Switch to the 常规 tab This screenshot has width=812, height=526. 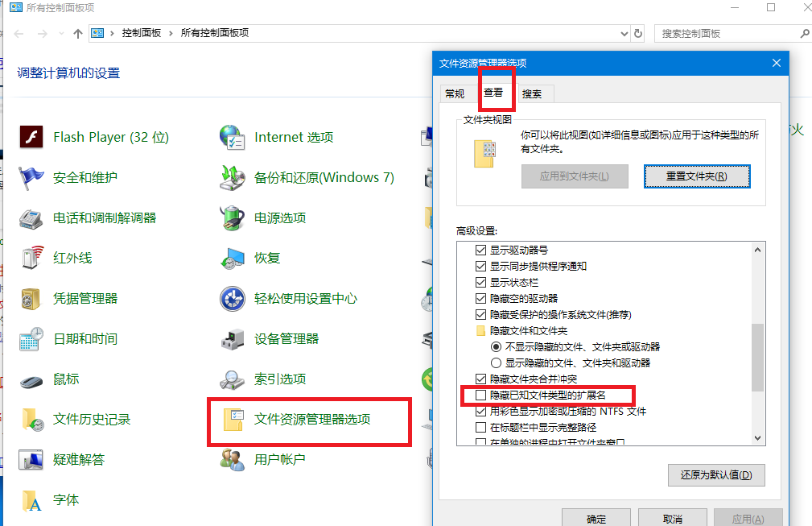coord(455,93)
